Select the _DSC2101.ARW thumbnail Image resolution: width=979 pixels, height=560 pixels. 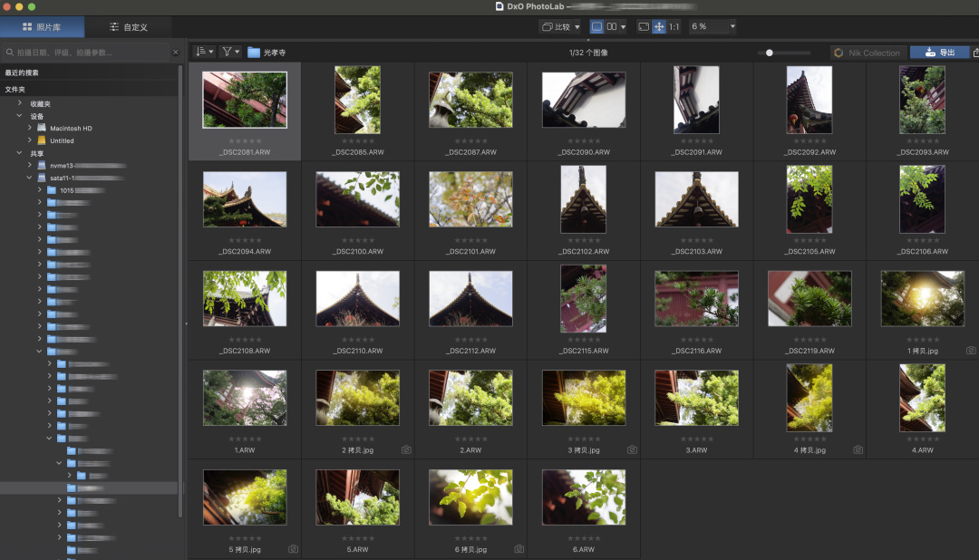(470, 199)
